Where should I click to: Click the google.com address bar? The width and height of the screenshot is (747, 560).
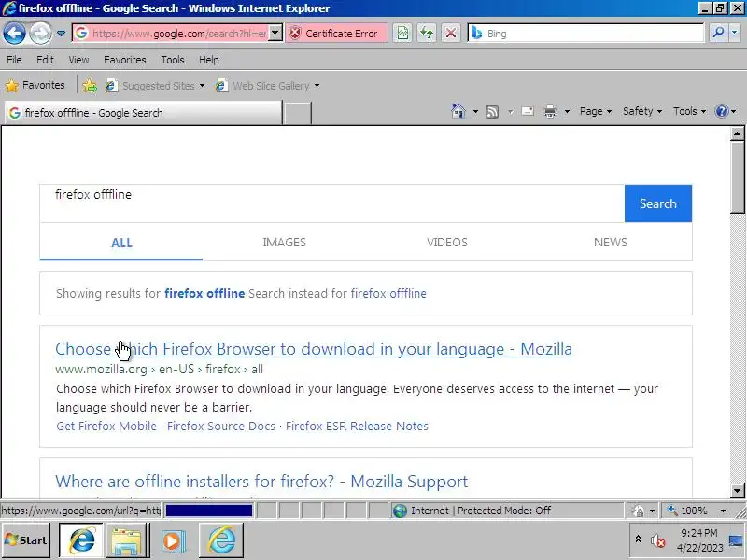click(171, 34)
